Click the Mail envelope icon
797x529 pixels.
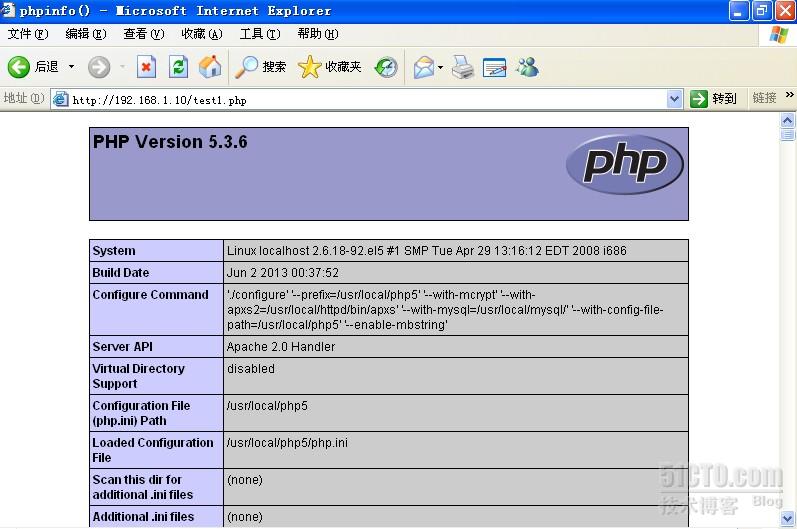[423, 67]
